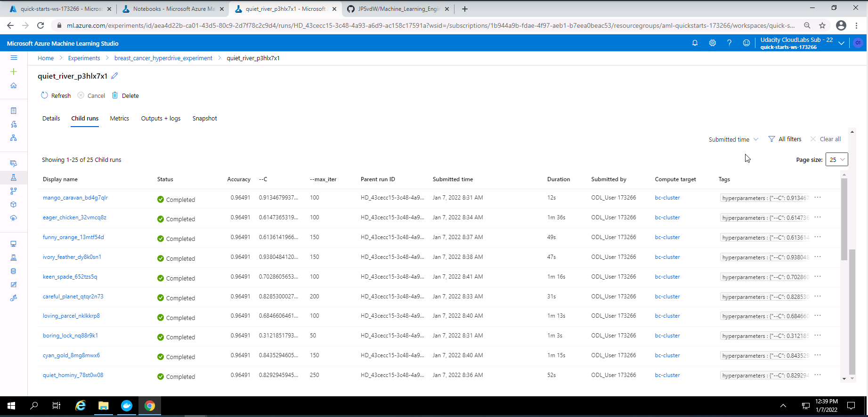This screenshot has width=868, height=417.
Task: Open the Compute monitor icon
Action: click(14, 244)
